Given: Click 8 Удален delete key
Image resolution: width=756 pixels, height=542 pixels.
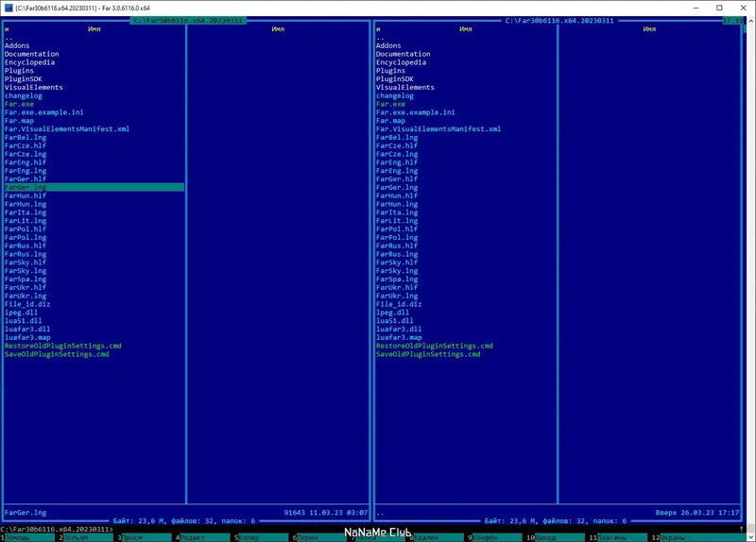Looking at the screenshot, I should tap(437, 537).
